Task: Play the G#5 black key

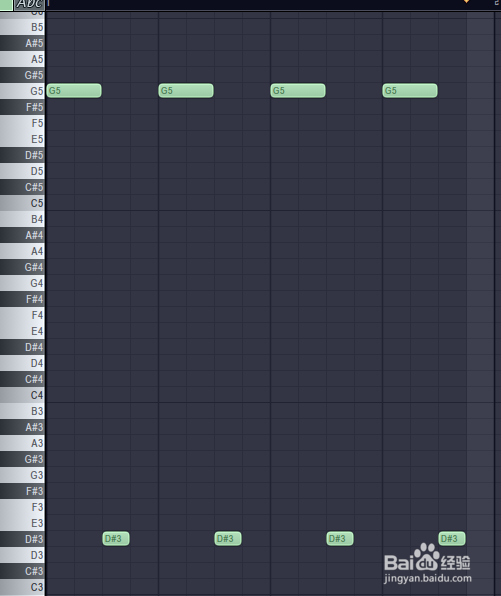Action: (x=22, y=75)
